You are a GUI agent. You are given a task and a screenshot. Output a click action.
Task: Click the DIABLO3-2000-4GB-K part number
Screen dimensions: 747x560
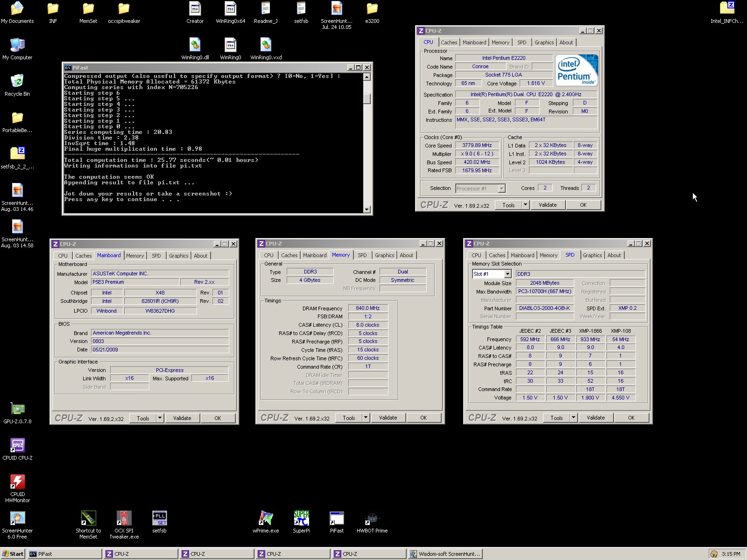544,308
